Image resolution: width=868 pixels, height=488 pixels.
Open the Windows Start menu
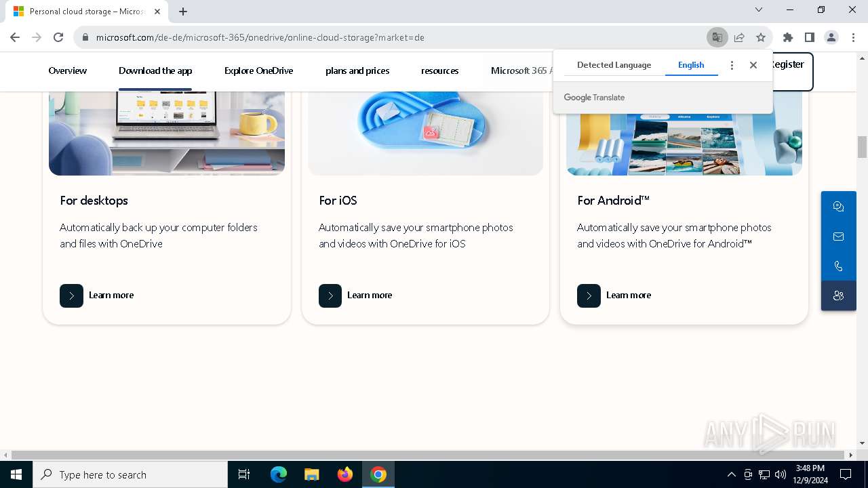[16, 474]
